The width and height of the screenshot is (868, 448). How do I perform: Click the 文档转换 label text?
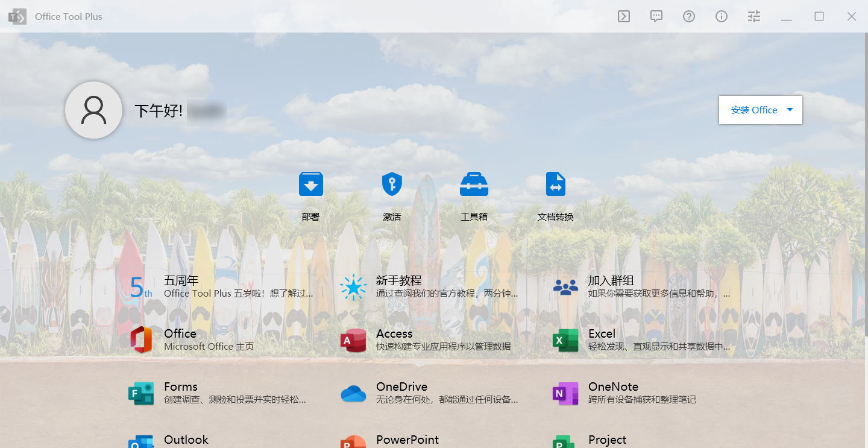(x=555, y=216)
